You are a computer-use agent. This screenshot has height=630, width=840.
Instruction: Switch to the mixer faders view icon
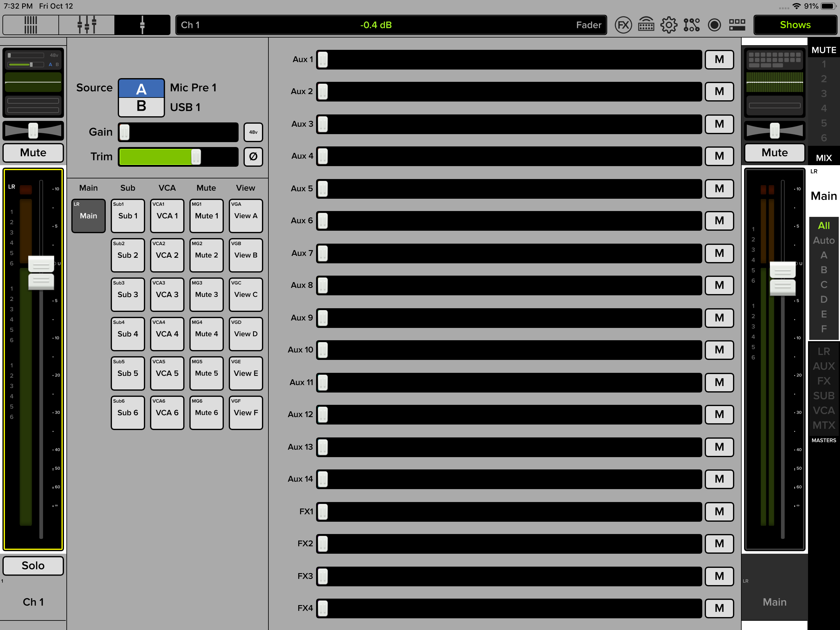87,25
